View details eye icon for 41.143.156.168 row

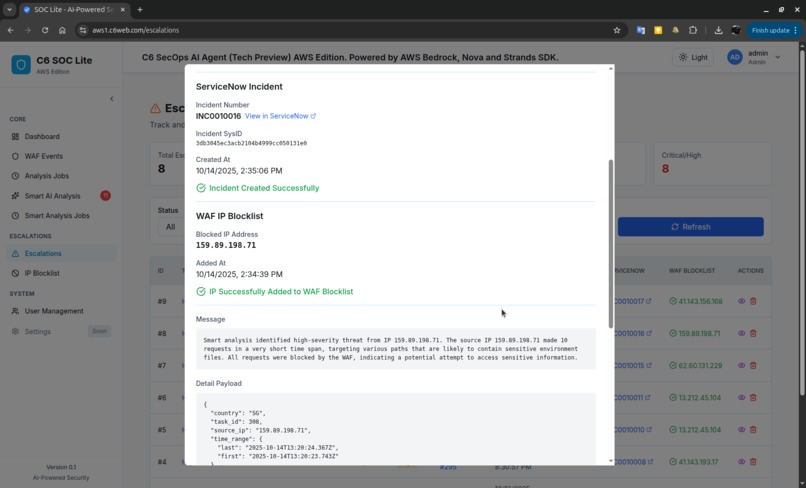tap(741, 301)
